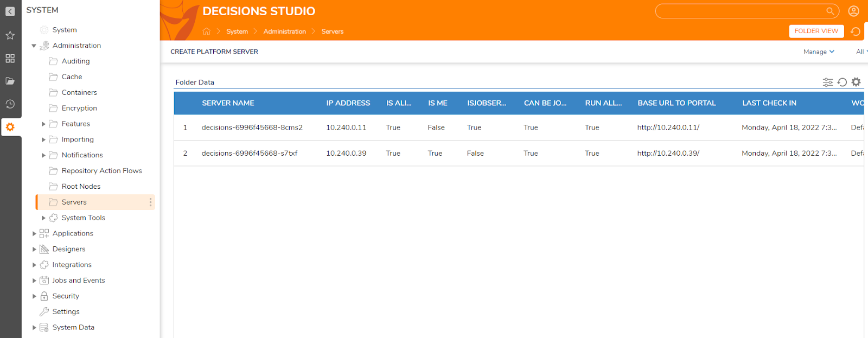The height and width of the screenshot is (338, 868).
Task: Click IP address 10.240.0.11 cell
Action: [346, 127]
